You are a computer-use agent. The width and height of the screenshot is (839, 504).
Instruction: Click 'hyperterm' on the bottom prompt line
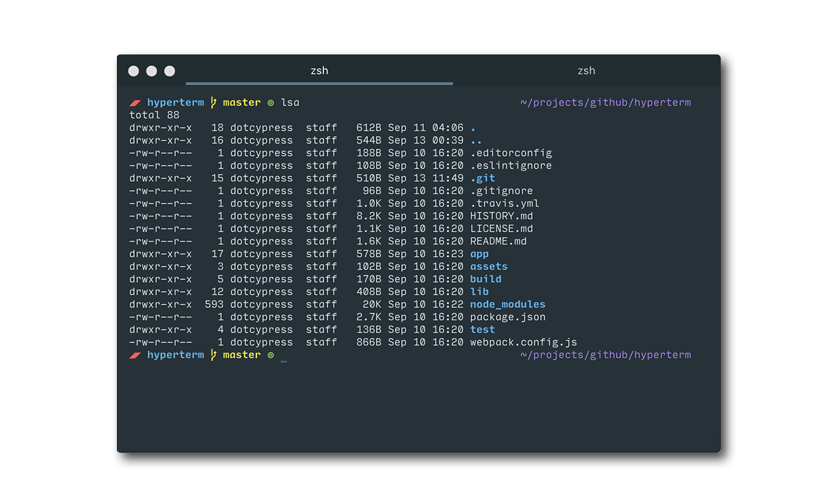(175, 355)
